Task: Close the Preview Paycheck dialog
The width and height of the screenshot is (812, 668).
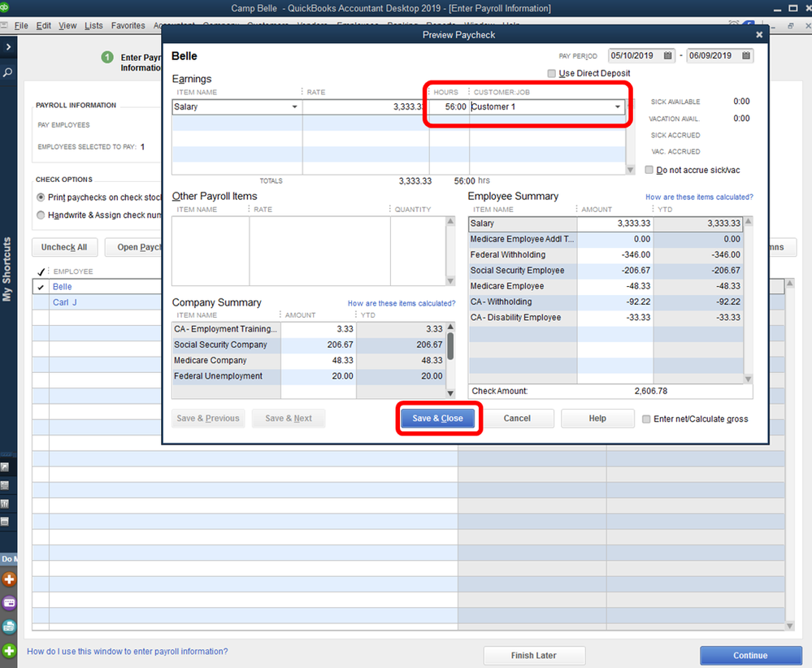Action: 758,35
